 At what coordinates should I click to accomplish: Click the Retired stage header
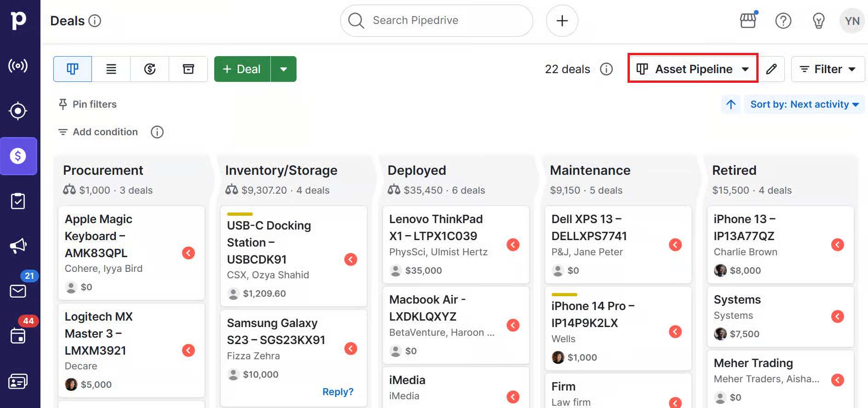click(734, 170)
